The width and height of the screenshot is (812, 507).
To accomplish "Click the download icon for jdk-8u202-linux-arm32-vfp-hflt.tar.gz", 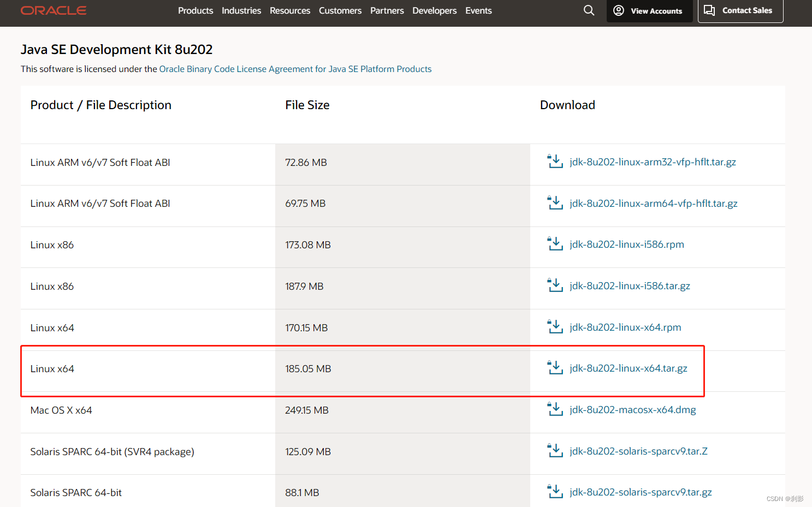I will [x=555, y=162].
